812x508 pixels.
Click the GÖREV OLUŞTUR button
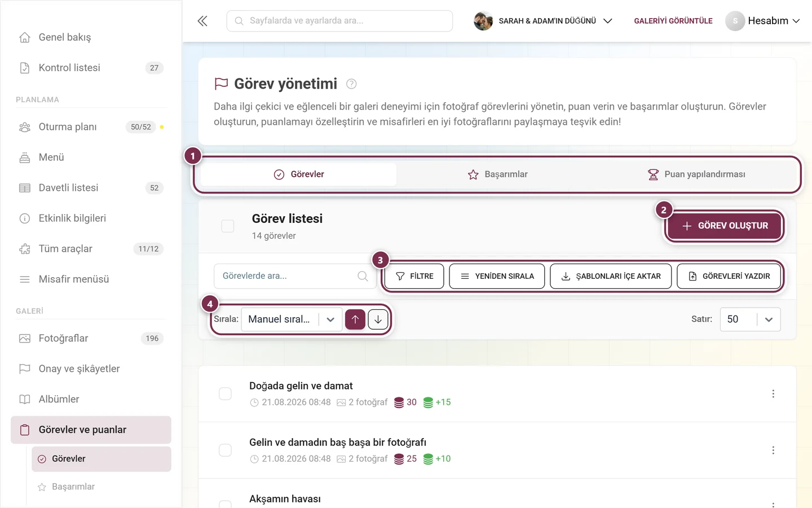tap(725, 226)
